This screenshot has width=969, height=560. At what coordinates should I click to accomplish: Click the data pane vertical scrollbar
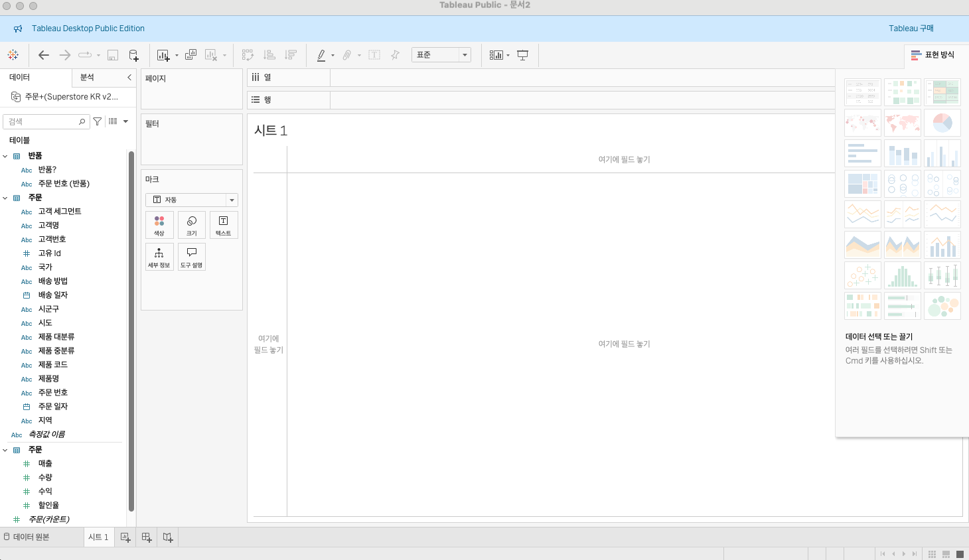coord(131,330)
